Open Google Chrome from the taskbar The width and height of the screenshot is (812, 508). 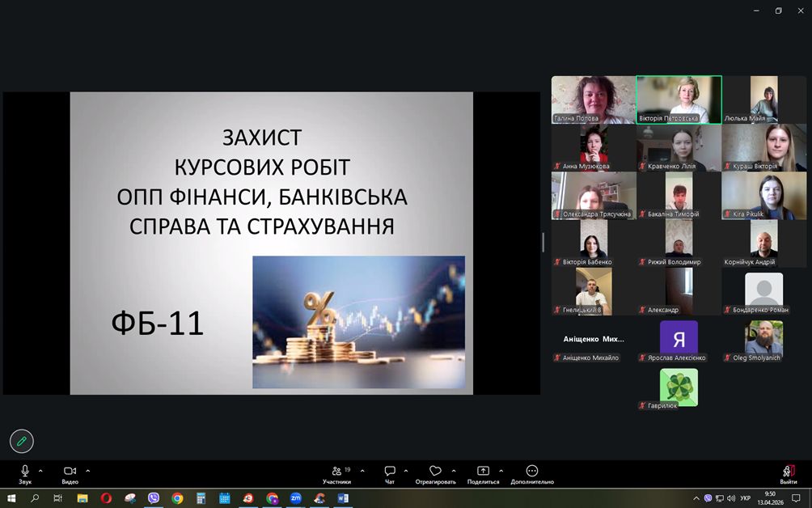177,498
